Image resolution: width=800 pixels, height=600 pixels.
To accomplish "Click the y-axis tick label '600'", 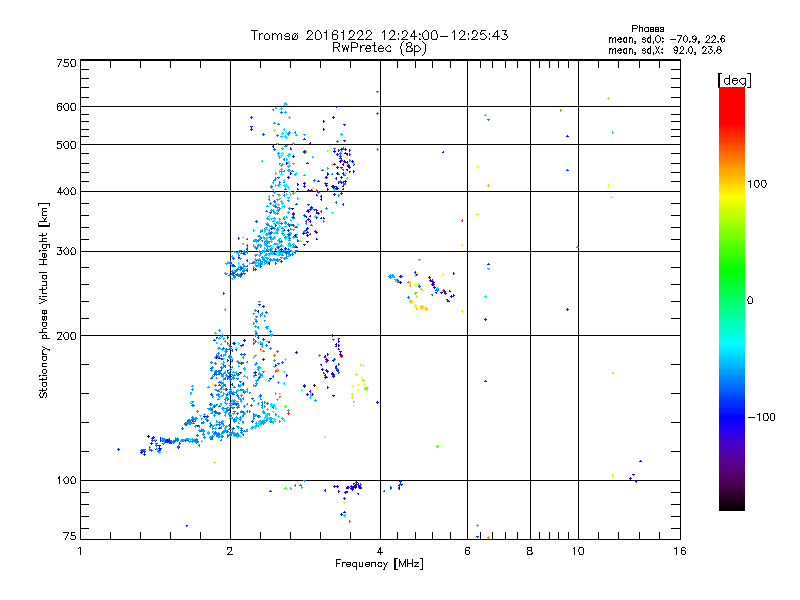I will pos(66,107).
